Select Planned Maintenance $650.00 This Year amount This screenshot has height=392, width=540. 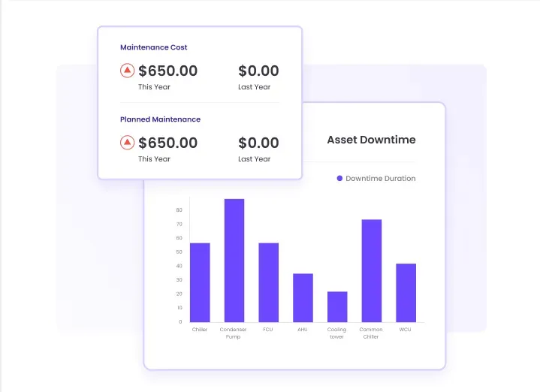click(167, 143)
